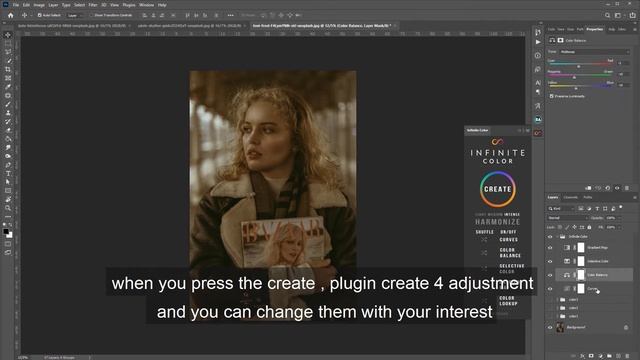This screenshot has width=640, height=360.
Task: Hide the Infinite Color group
Action: [x=550, y=237]
